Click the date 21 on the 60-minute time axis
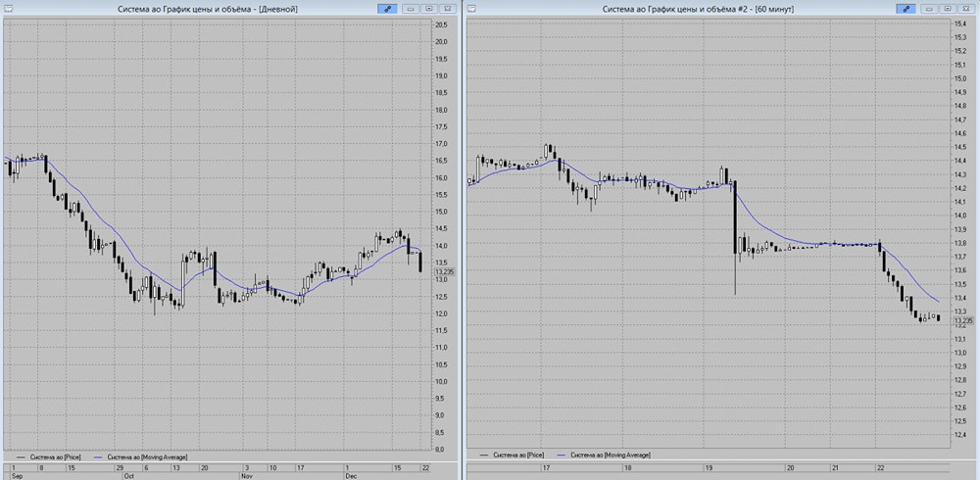This screenshot has height=480, width=980. tap(834, 467)
